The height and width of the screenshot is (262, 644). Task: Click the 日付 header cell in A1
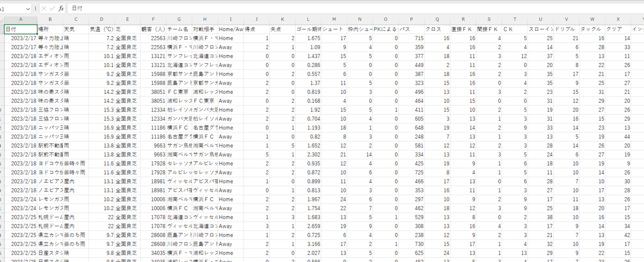20,28
